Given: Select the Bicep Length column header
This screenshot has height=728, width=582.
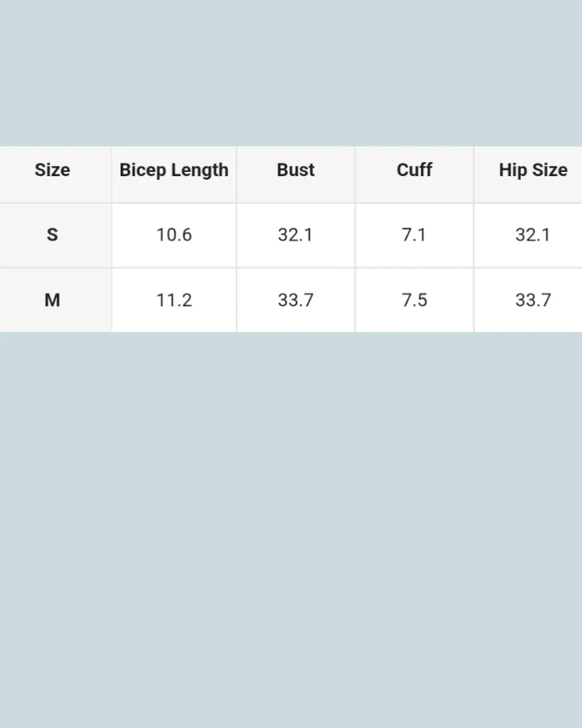Looking at the screenshot, I should pos(174,170).
